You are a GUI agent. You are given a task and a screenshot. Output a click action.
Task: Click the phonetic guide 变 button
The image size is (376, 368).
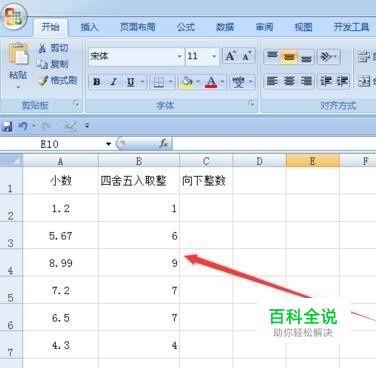pos(239,82)
